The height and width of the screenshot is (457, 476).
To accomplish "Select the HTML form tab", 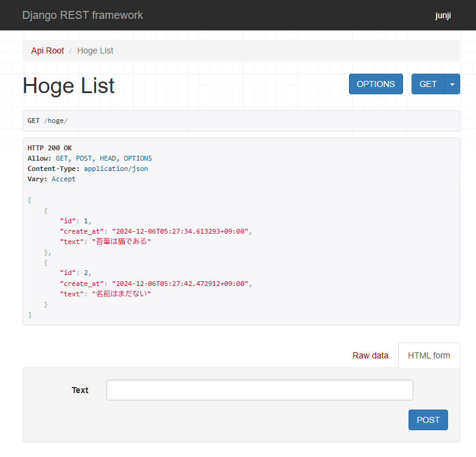I will coord(429,355).
